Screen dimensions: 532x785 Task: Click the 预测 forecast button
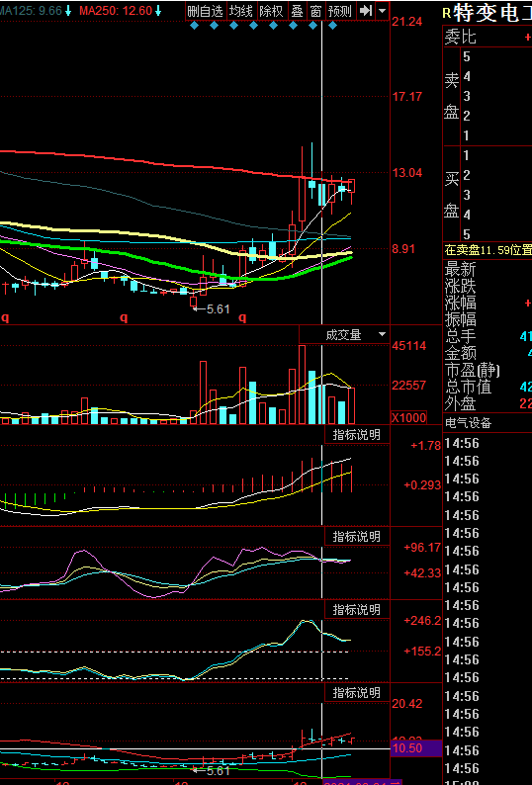[x=340, y=11]
